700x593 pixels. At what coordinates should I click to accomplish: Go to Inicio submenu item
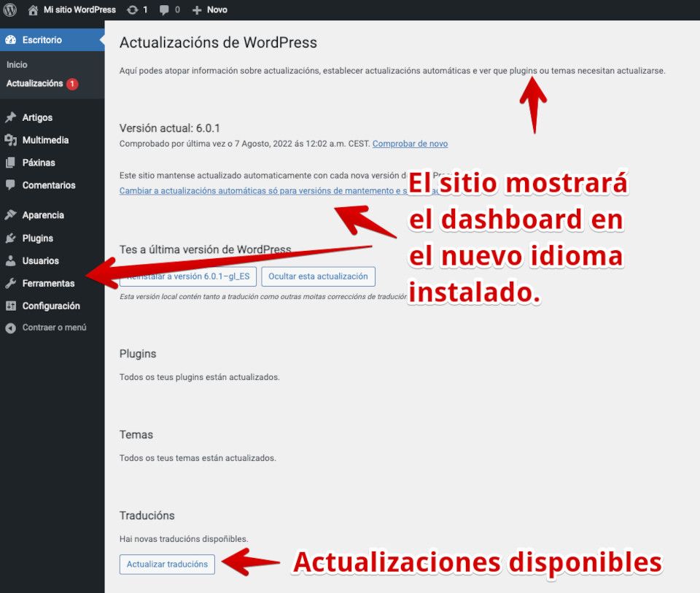(17, 65)
